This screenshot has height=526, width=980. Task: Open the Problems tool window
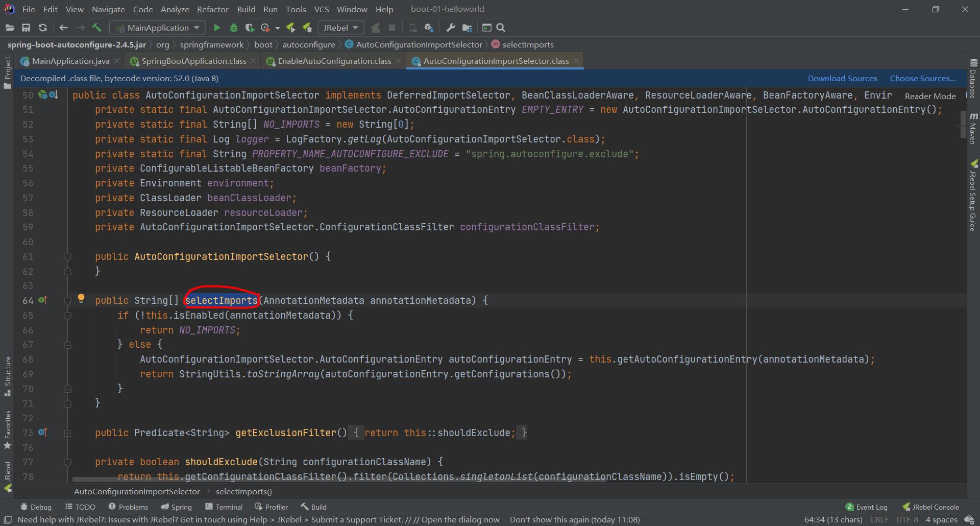pyautogui.click(x=128, y=507)
